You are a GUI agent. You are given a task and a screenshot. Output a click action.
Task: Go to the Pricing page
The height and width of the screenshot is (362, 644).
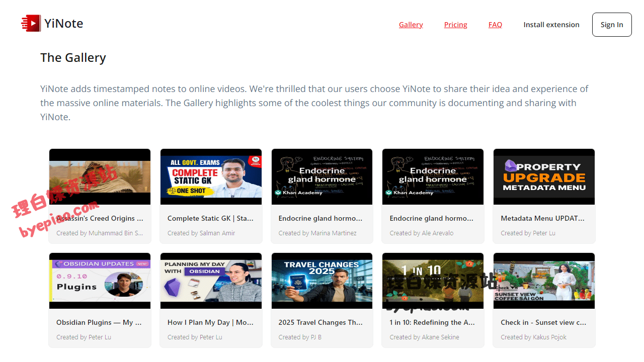point(455,25)
